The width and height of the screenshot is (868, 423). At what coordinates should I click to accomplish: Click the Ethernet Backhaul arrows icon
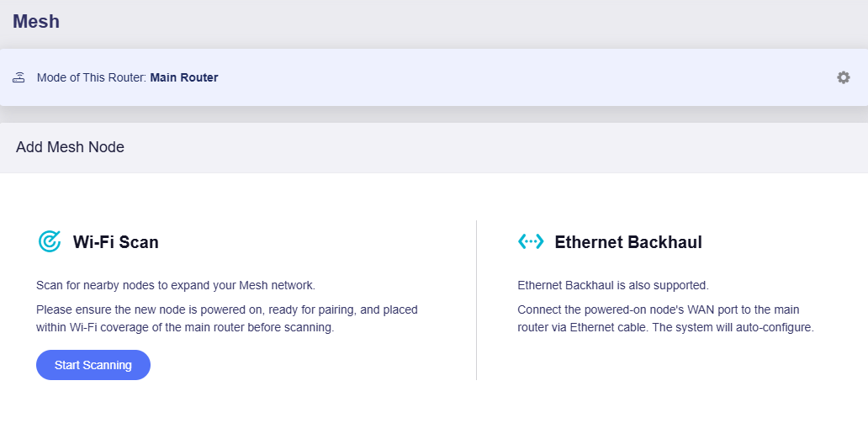(531, 241)
